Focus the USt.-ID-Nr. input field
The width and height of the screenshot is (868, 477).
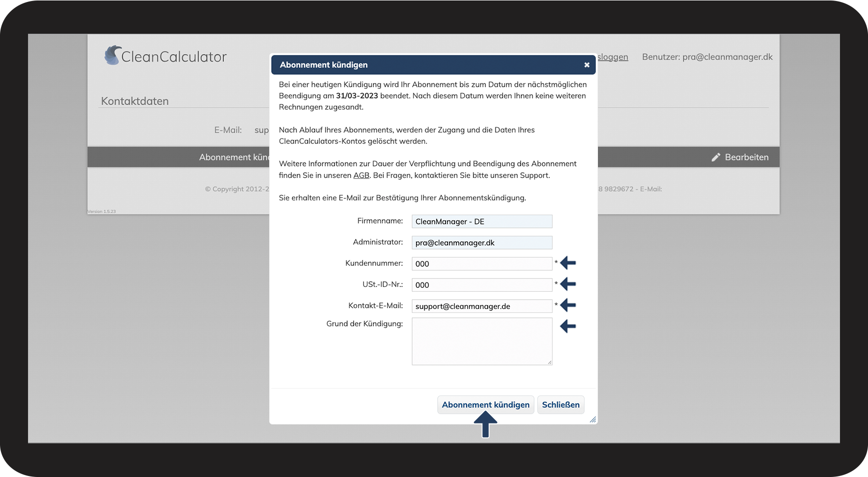(x=482, y=285)
